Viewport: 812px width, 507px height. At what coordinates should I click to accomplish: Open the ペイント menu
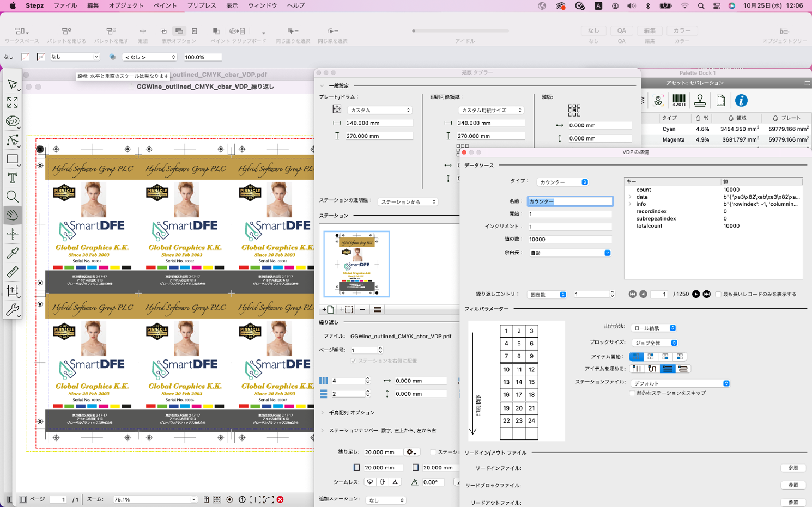pos(165,5)
